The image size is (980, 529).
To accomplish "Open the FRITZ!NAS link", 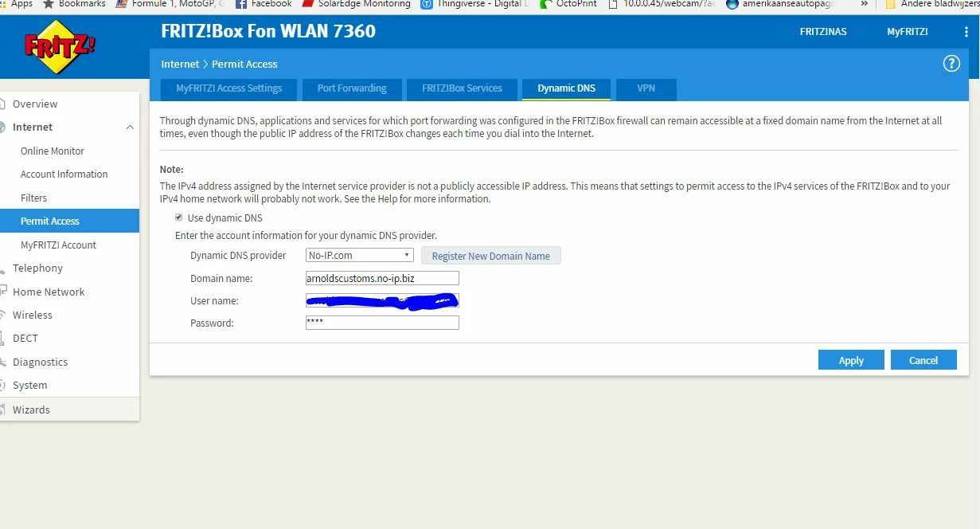I will tap(823, 32).
